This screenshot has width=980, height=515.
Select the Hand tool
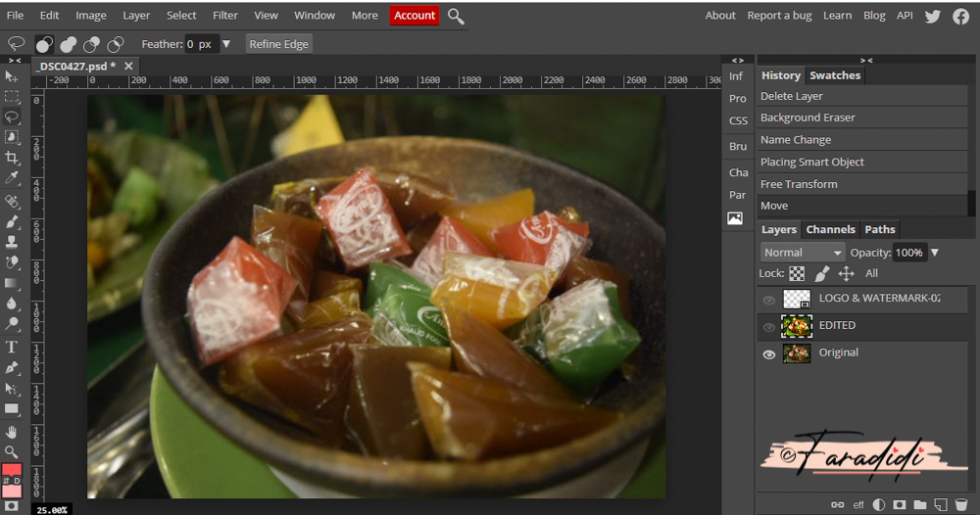(x=11, y=432)
